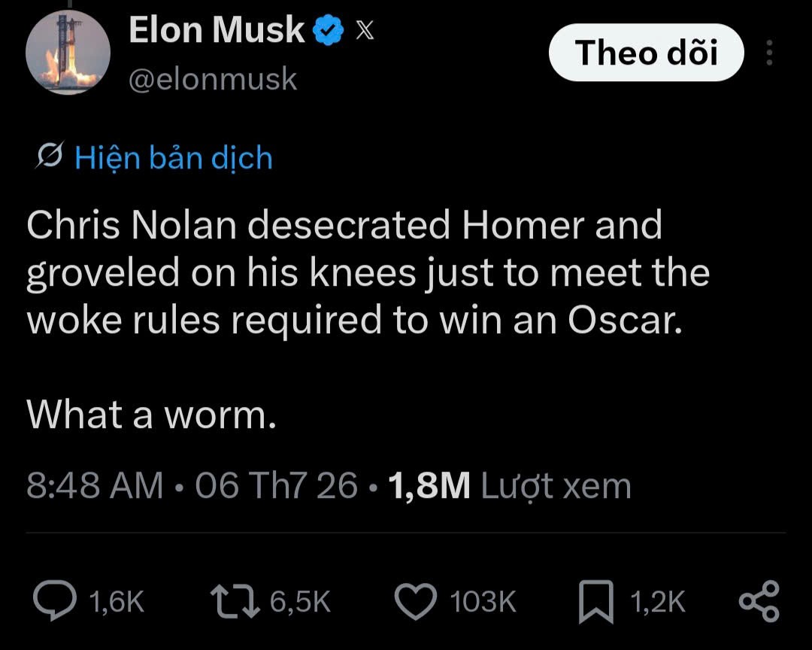This screenshot has height=650, width=812.
Task: Repost with the retweet arrows icon
Action: [235, 601]
